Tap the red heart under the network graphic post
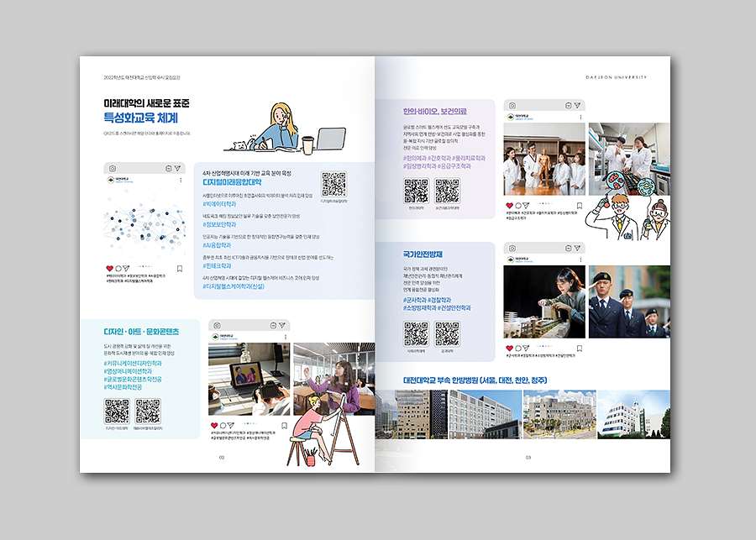756x540 pixels. pos(109,268)
